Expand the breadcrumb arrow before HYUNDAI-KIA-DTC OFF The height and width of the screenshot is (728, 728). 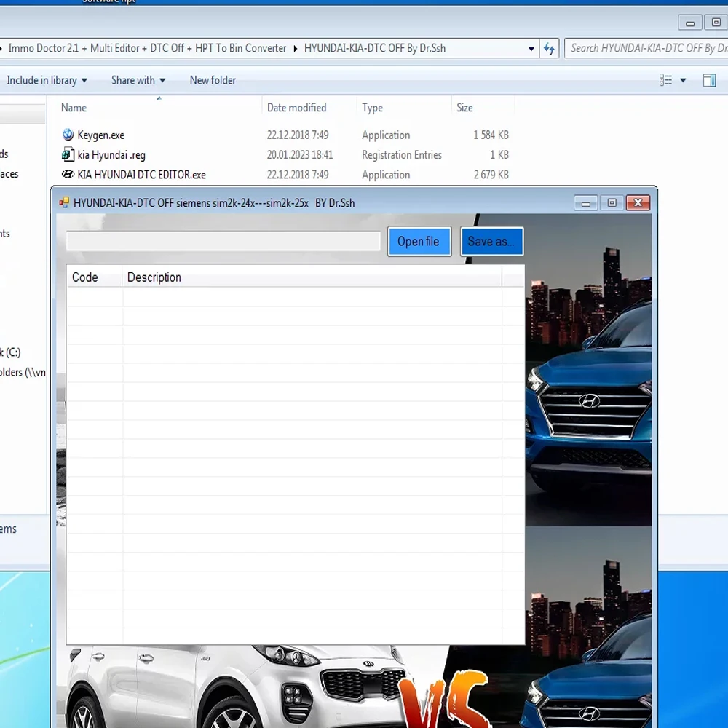(296, 49)
